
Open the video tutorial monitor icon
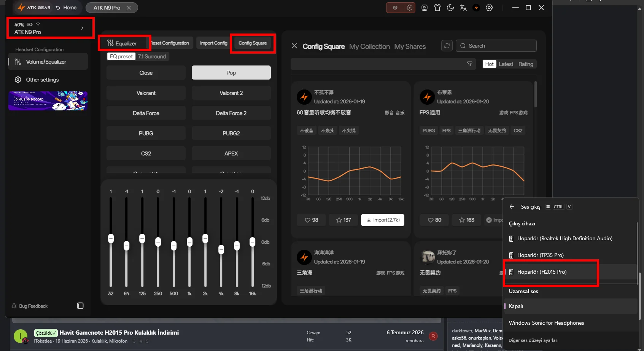(425, 8)
